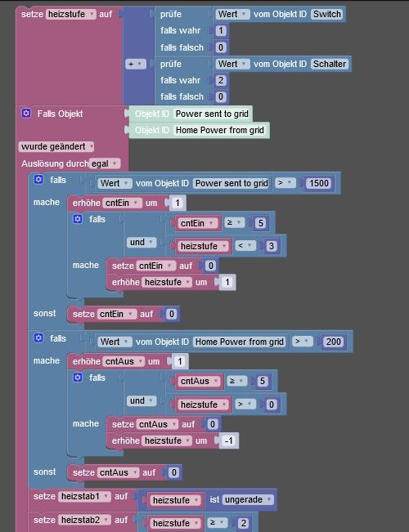The height and width of the screenshot is (532, 409).
Task: Open gear icon of falls block testing cntEin
Action: coord(78,219)
